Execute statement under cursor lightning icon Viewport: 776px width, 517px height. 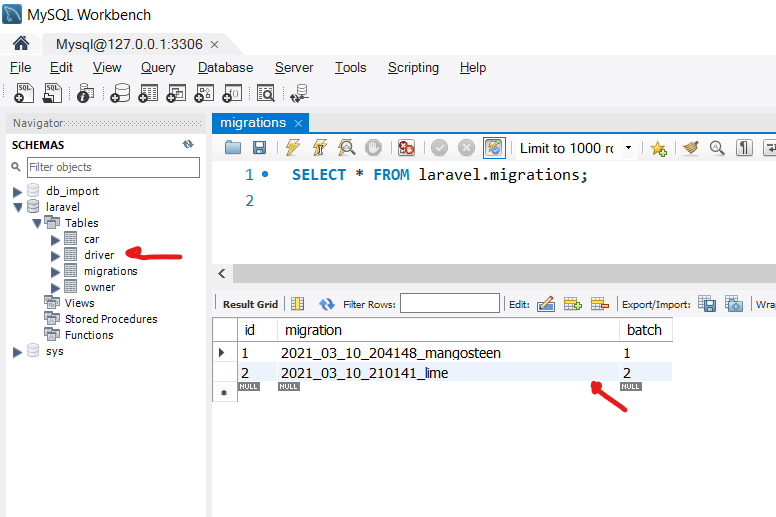click(x=320, y=147)
